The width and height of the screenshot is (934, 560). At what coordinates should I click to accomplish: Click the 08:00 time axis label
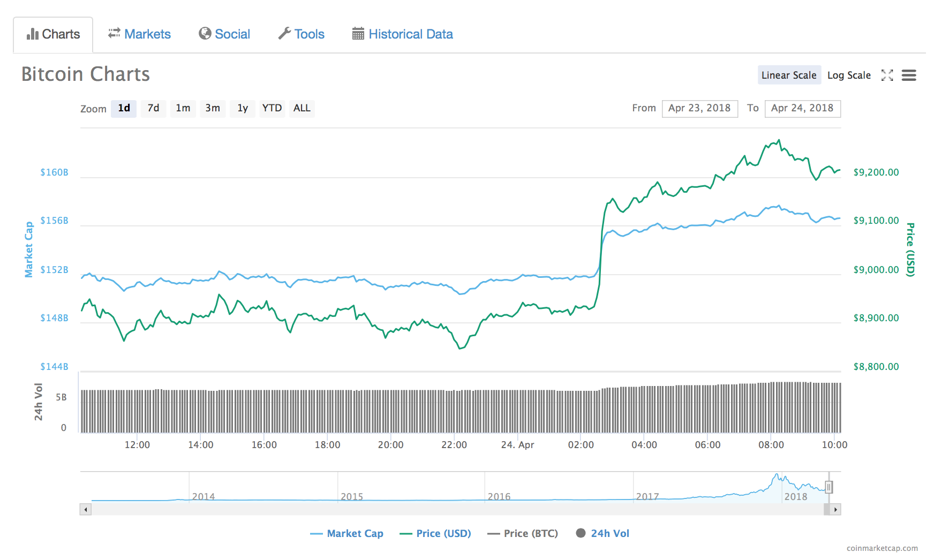click(x=771, y=445)
